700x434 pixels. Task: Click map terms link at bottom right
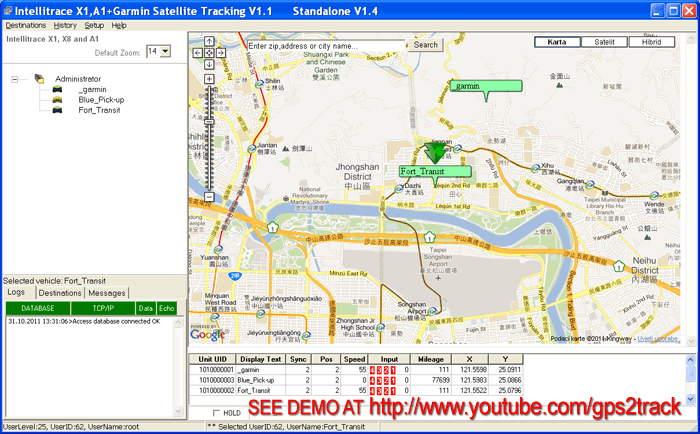tap(657, 339)
